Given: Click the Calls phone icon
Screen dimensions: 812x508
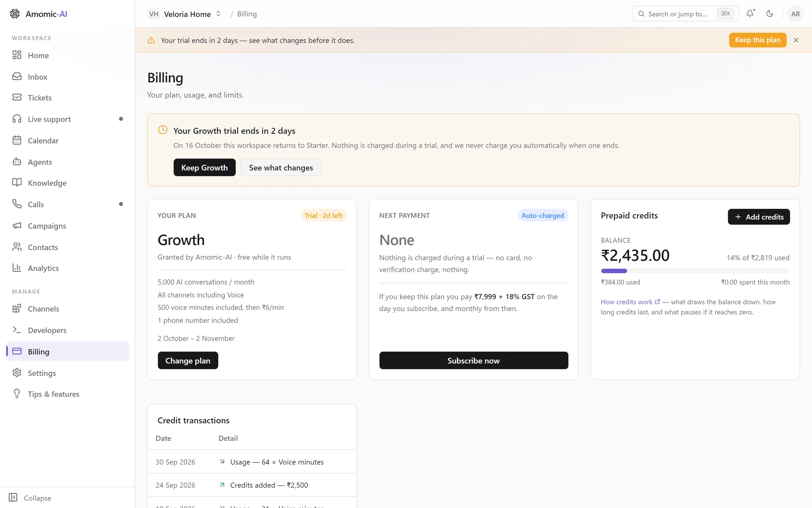Looking at the screenshot, I should [x=17, y=204].
